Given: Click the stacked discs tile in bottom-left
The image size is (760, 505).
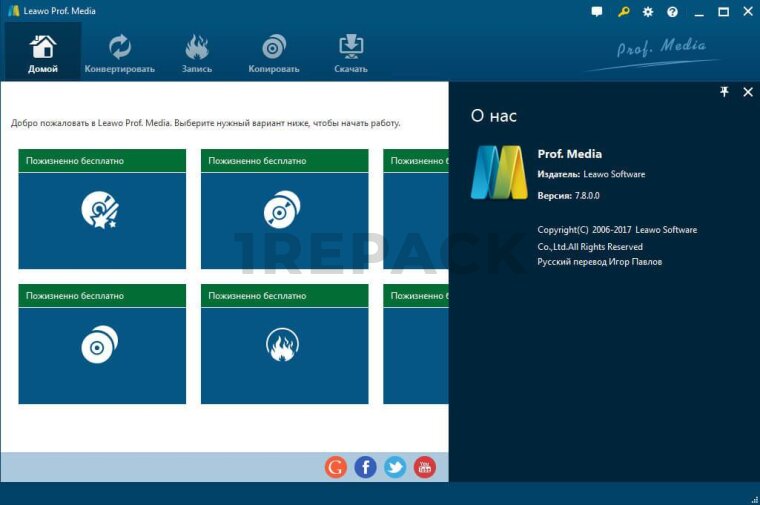Looking at the screenshot, I should pos(102,345).
